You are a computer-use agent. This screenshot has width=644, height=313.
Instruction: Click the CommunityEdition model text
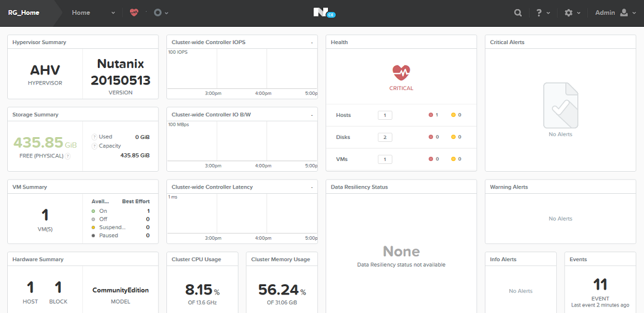point(120,290)
